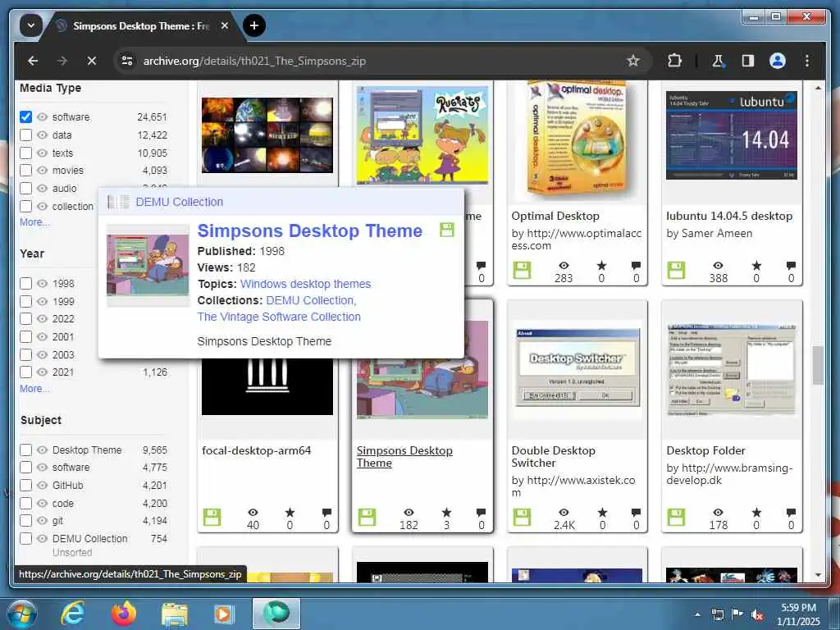Click the vertical scrollbar thumb
840x630 pixels.
818,365
